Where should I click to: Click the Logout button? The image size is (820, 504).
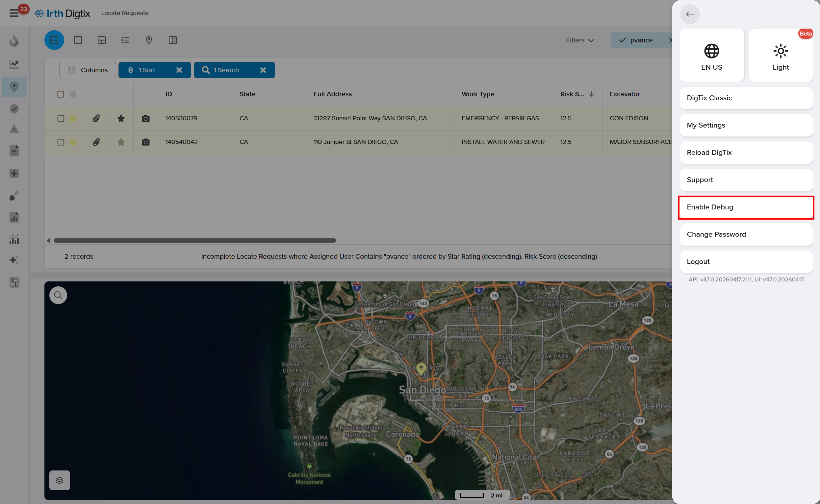click(746, 262)
